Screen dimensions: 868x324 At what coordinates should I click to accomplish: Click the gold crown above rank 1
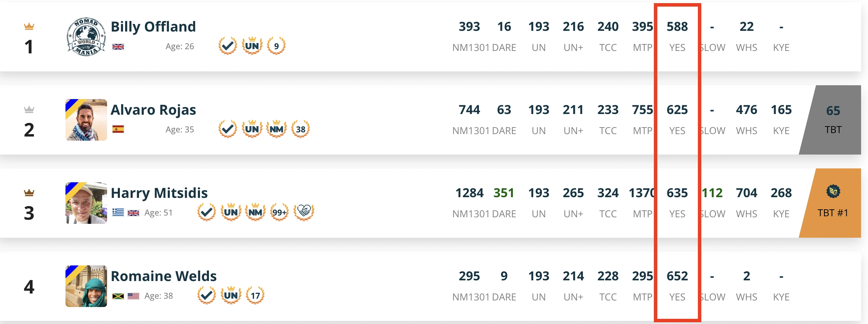(29, 26)
